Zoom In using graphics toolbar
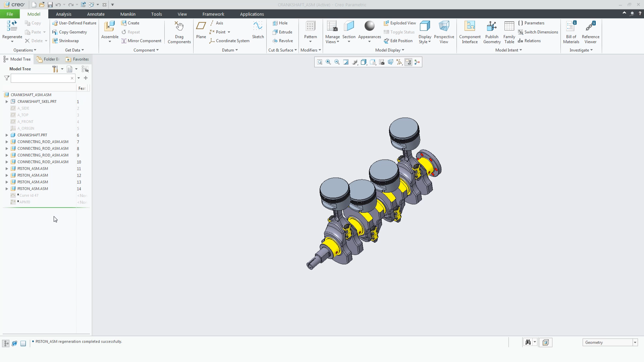Image resolution: width=644 pixels, height=362 pixels. tap(328, 62)
